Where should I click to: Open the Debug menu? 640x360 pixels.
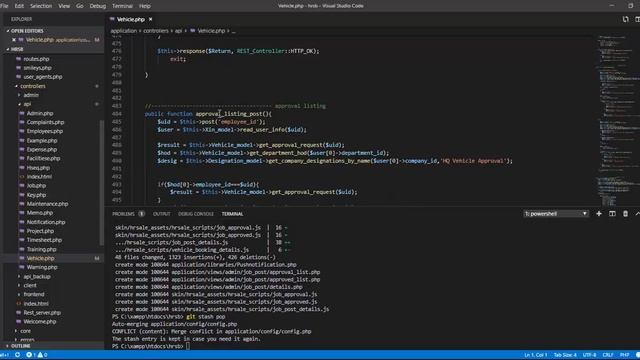[x=98, y=6]
